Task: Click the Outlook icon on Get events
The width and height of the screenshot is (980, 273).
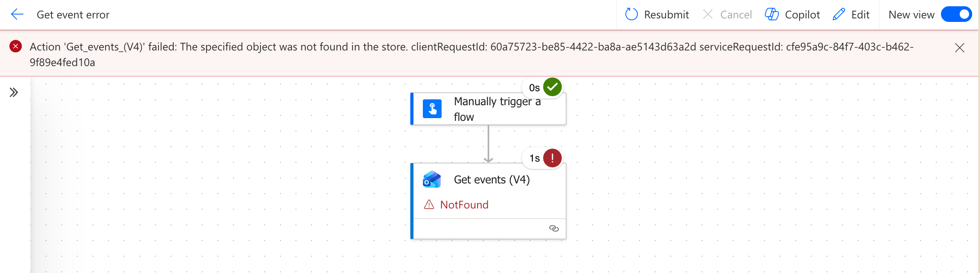Action: tap(432, 180)
